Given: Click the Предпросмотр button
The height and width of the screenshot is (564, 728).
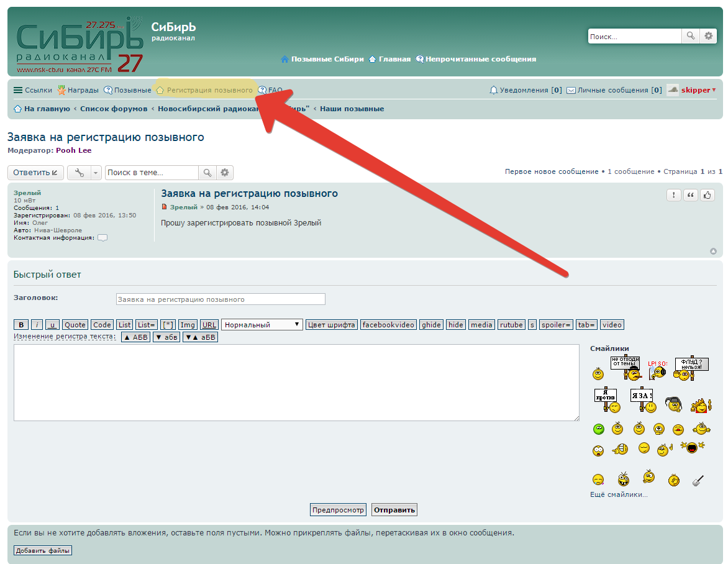Looking at the screenshot, I should pyautogui.click(x=338, y=510).
